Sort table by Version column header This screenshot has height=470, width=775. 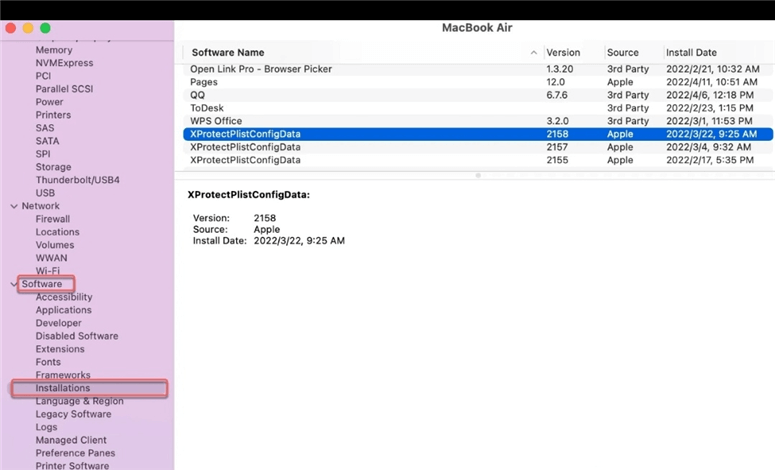[x=563, y=52]
